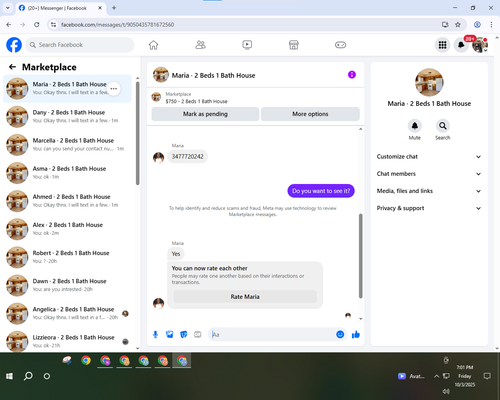Mute the conversation via bell icon
The height and width of the screenshot is (400, 500).
click(x=415, y=126)
